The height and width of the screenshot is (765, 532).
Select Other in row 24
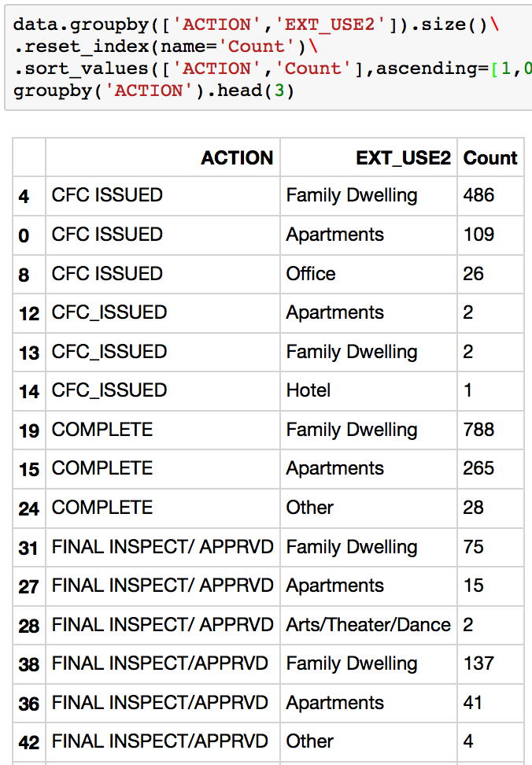click(x=309, y=508)
